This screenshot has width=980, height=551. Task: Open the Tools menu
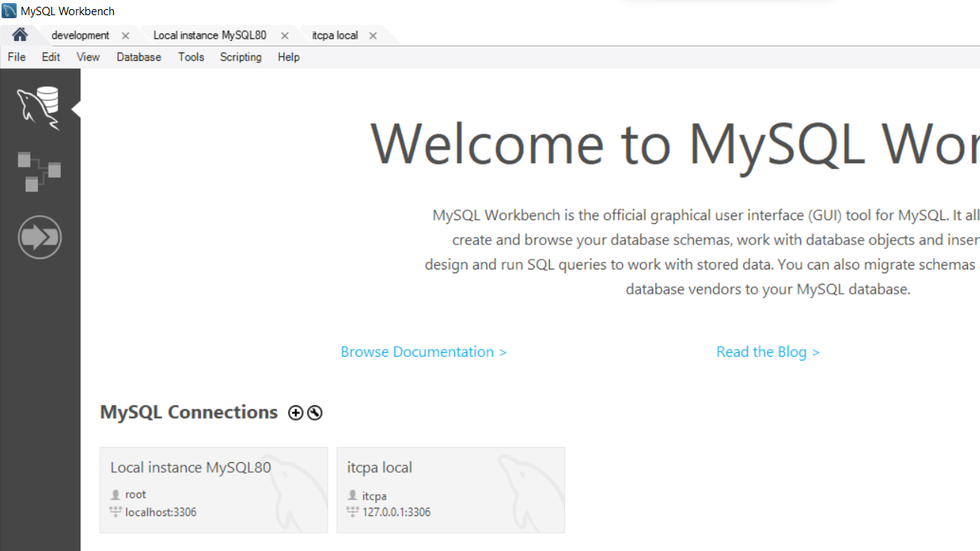[x=191, y=57]
